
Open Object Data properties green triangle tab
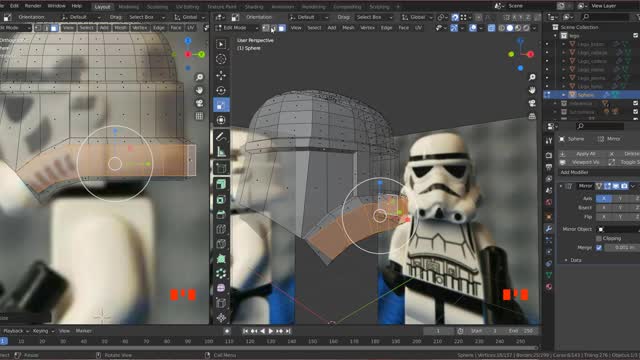(549, 275)
